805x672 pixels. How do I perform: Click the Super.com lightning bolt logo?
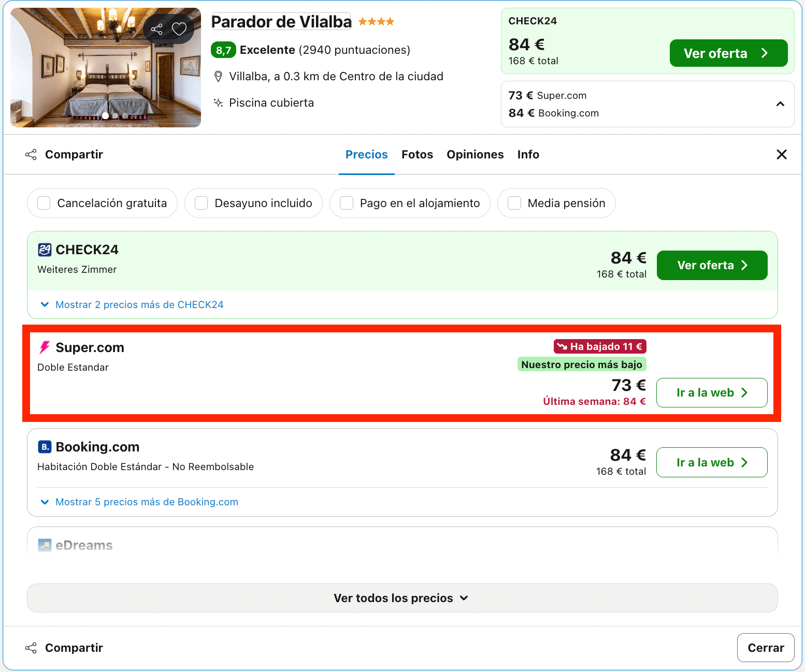(45, 347)
